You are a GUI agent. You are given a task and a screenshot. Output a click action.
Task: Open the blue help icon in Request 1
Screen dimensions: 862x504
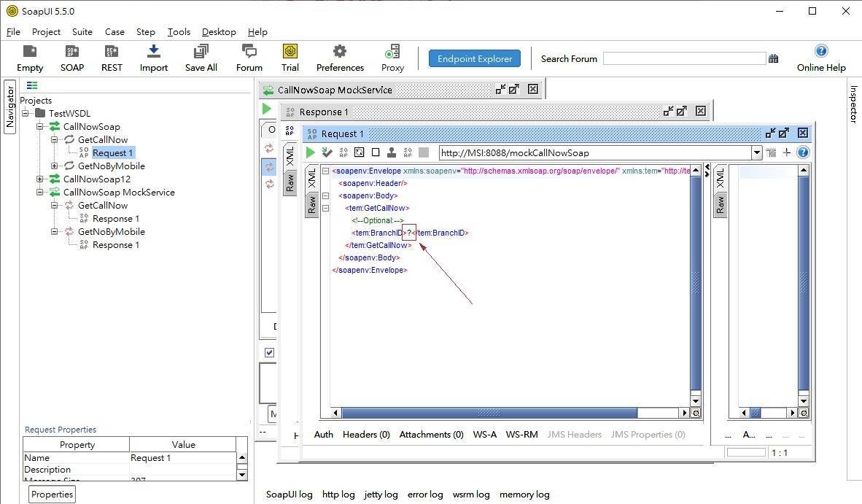click(x=803, y=152)
